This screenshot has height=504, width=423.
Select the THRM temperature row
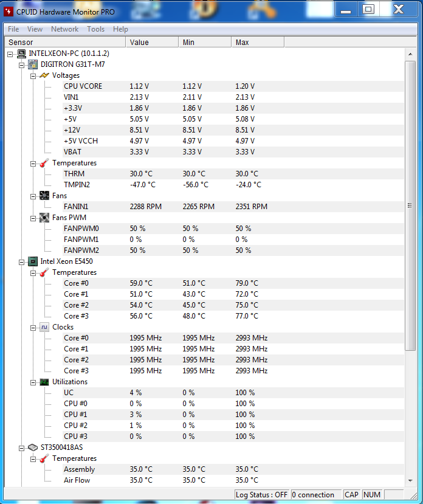click(x=233, y=174)
